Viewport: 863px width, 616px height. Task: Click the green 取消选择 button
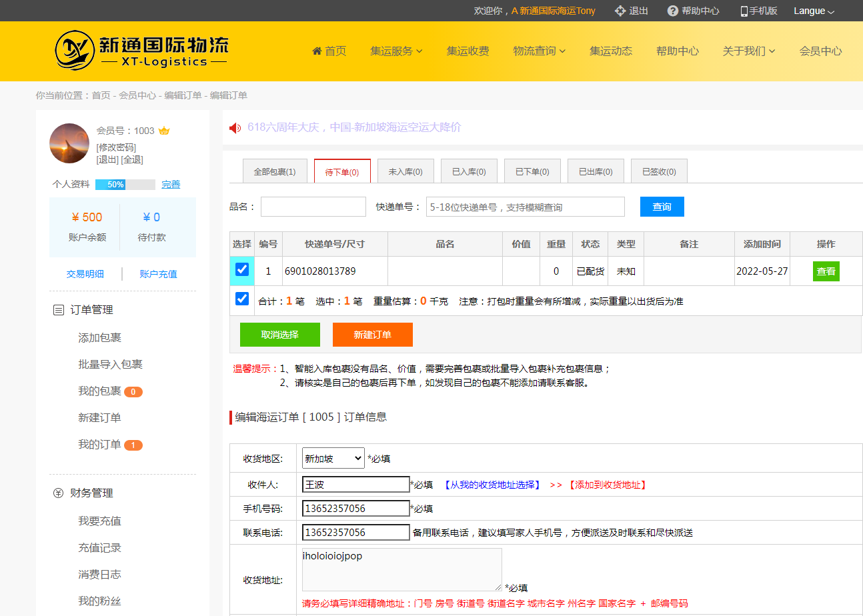click(x=280, y=335)
